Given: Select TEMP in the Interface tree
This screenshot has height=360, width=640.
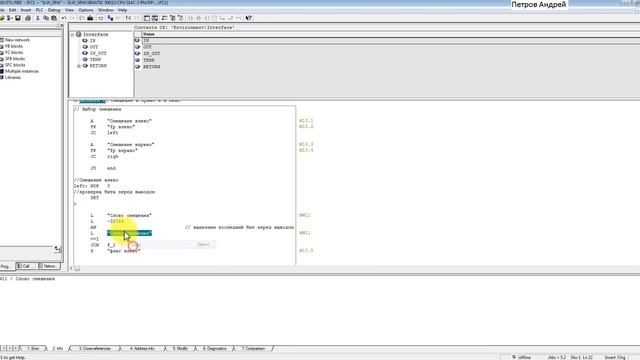Looking at the screenshot, I should click(95, 60).
